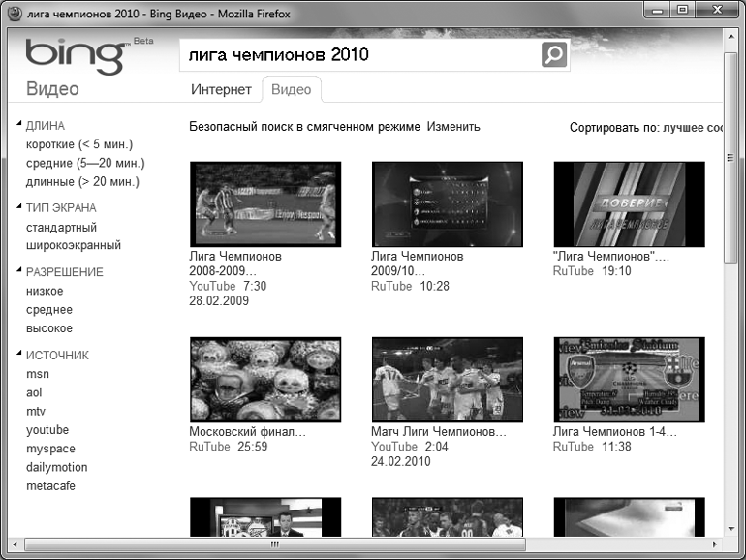Click the magnifier search button
746x560 pixels.
[x=553, y=55]
